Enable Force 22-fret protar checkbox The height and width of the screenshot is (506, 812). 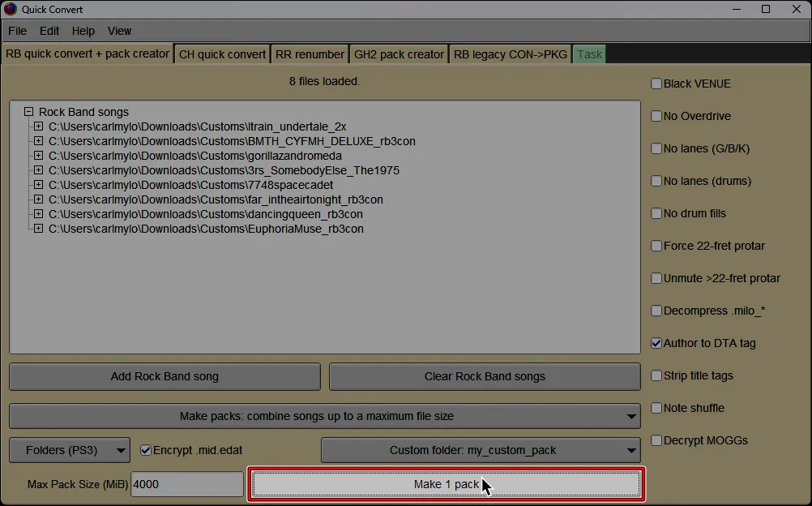[656, 246]
